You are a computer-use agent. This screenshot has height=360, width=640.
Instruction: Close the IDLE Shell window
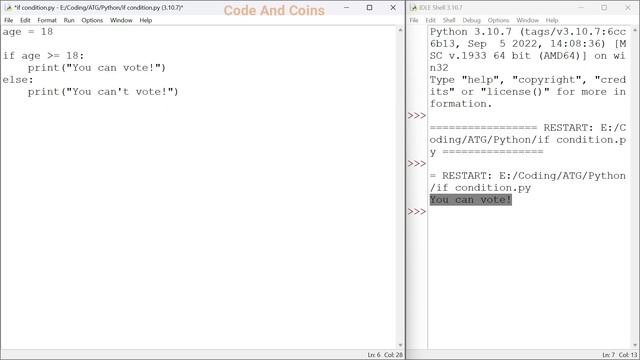(628, 8)
